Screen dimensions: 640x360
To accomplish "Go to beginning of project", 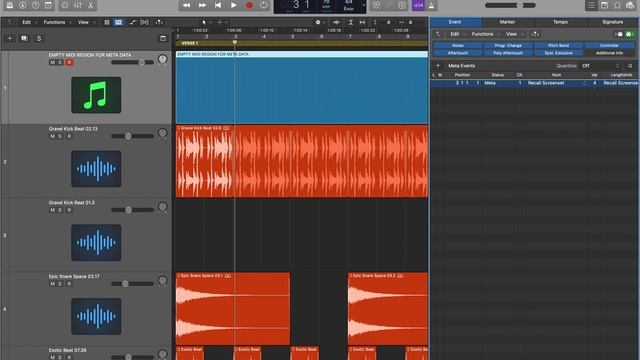I will pos(218,5).
